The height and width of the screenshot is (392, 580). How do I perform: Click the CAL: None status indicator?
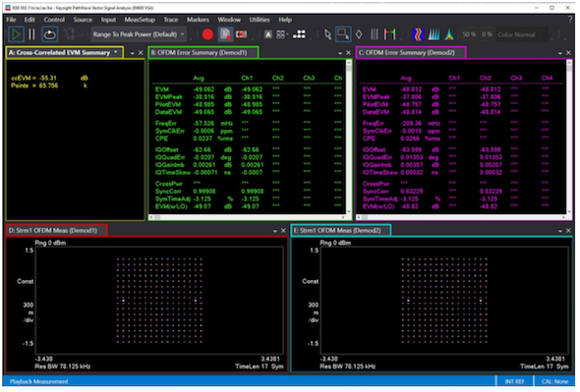[x=554, y=382]
